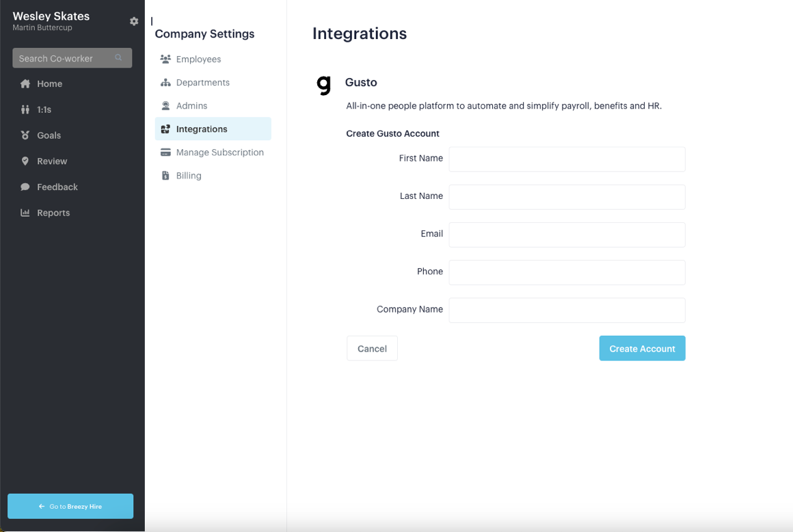Screen dimensions: 793x532
Task: Select Departments settings
Action: (x=213, y=83)
